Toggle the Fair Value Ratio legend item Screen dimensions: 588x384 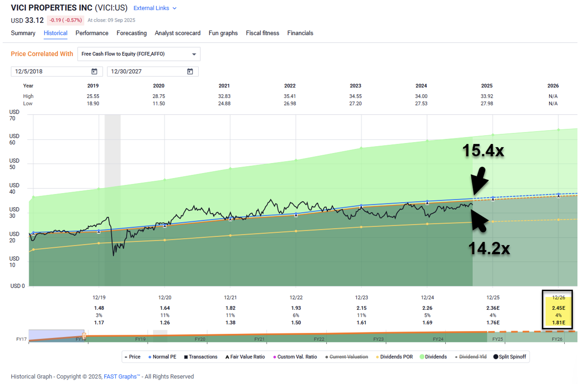(x=245, y=357)
